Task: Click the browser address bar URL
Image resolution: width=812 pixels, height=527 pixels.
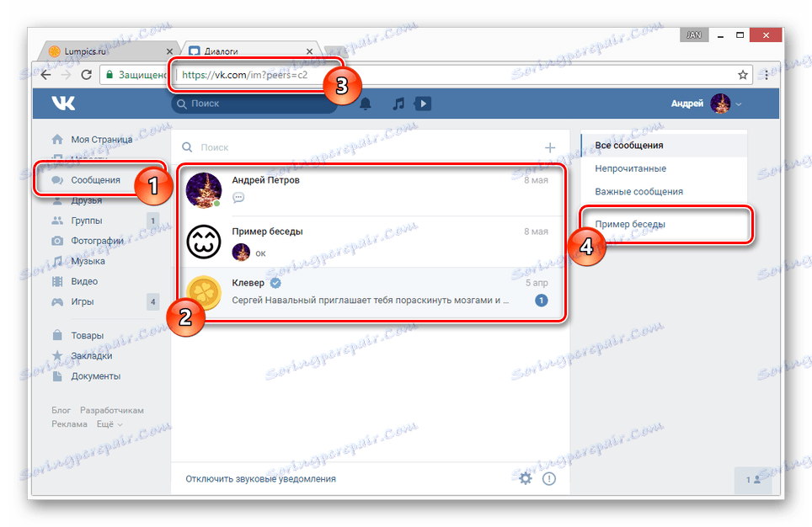Action: point(244,75)
